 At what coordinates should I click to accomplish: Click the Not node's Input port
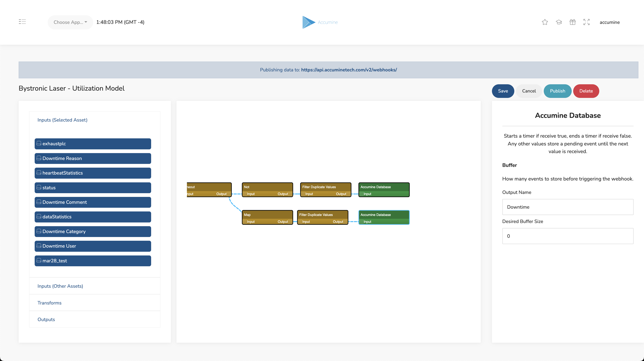tap(251, 194)
